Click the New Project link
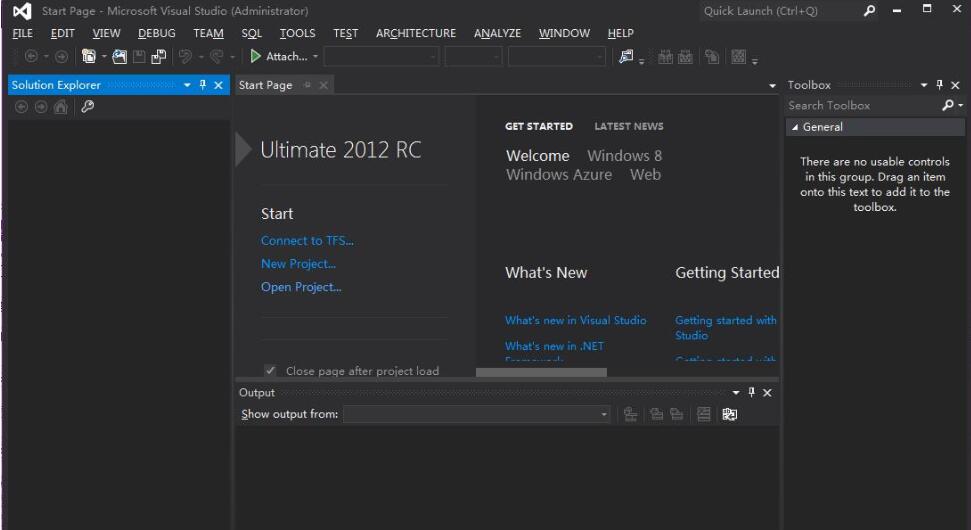Screen dimensions: 971x530 [x=298, y=264]
